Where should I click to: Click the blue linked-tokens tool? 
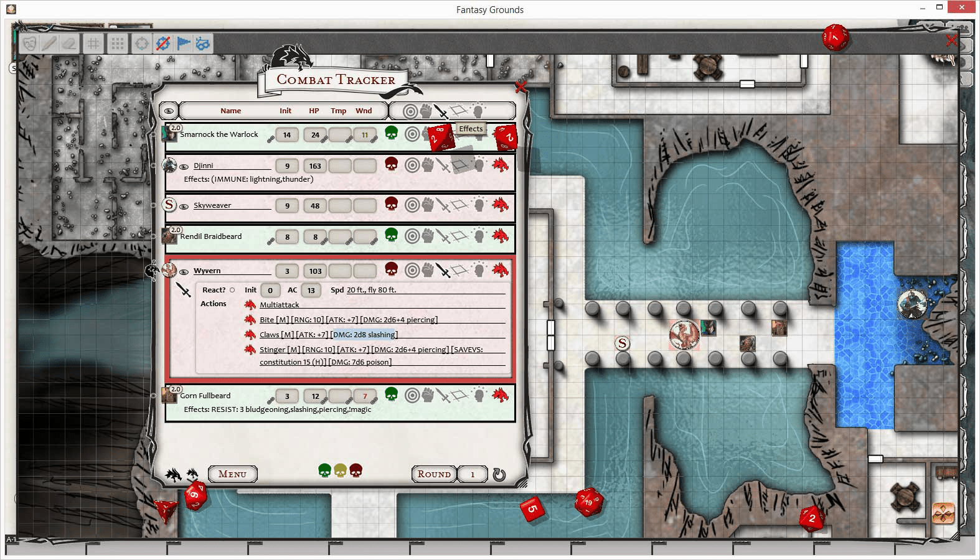[203, 44]
